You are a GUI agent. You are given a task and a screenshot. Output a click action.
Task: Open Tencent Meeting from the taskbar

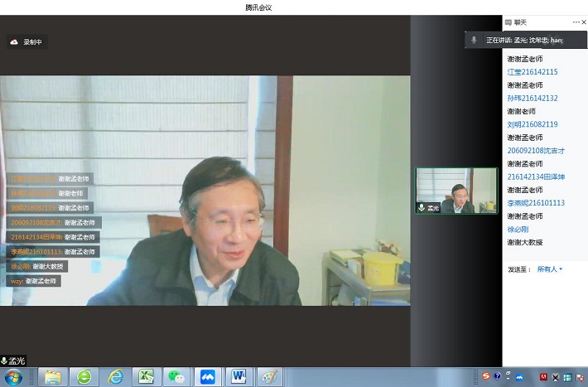(207, 377)
